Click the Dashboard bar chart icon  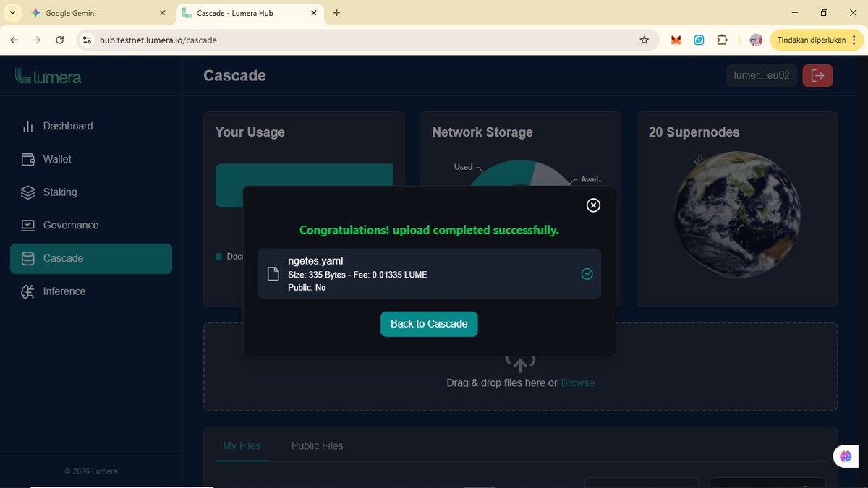28,127
